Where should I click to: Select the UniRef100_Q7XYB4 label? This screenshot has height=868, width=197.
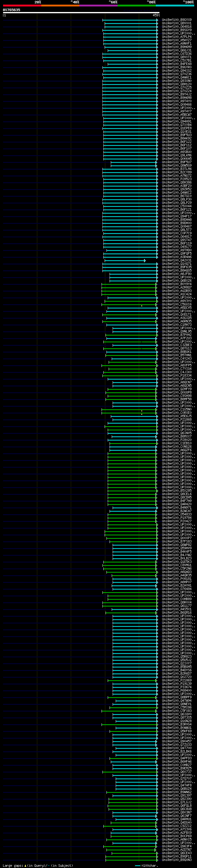[x=176, y=125]
